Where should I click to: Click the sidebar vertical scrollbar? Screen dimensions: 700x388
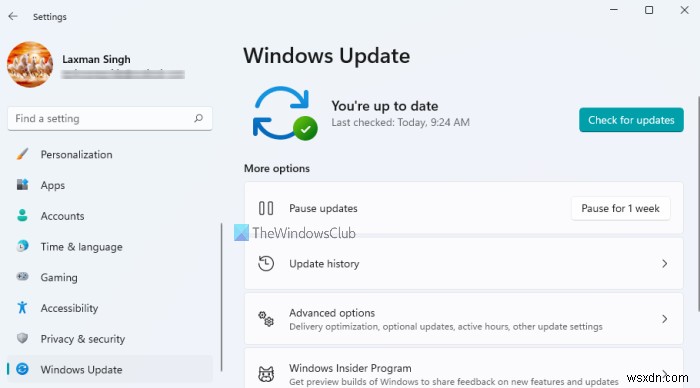(x=221, y=297)
